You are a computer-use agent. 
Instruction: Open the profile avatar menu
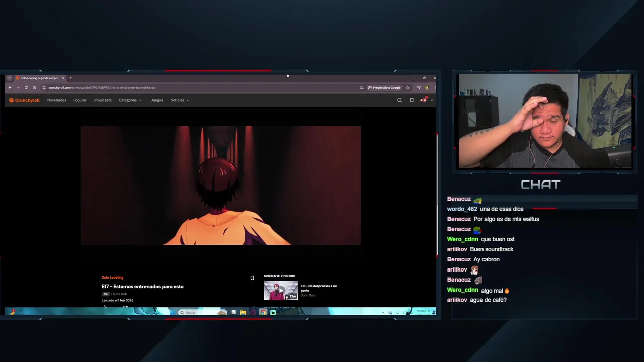tap(423, 100)
